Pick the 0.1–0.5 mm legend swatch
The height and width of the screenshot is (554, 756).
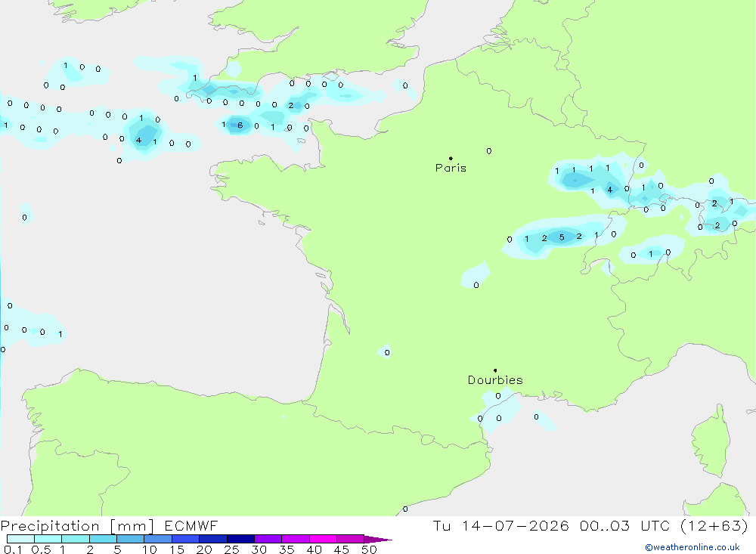click(x=20, y=539)
